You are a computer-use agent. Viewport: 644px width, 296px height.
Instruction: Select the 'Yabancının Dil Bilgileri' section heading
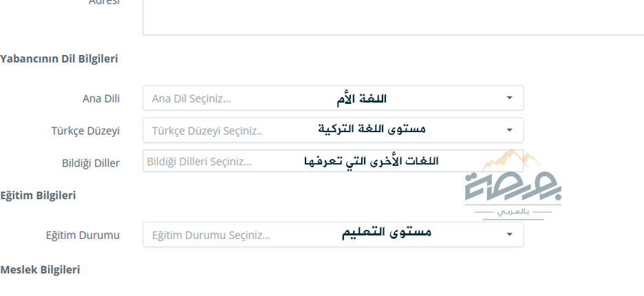pyautogui.click(x=59, y=59)
